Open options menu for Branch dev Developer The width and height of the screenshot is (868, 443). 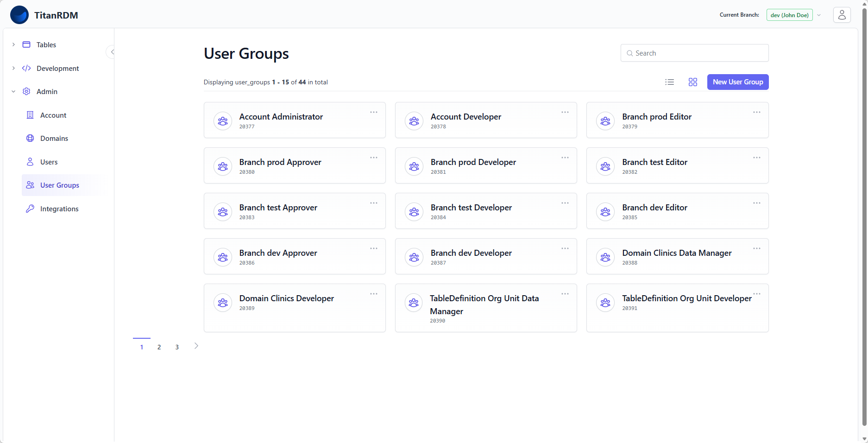click(565, 248)
